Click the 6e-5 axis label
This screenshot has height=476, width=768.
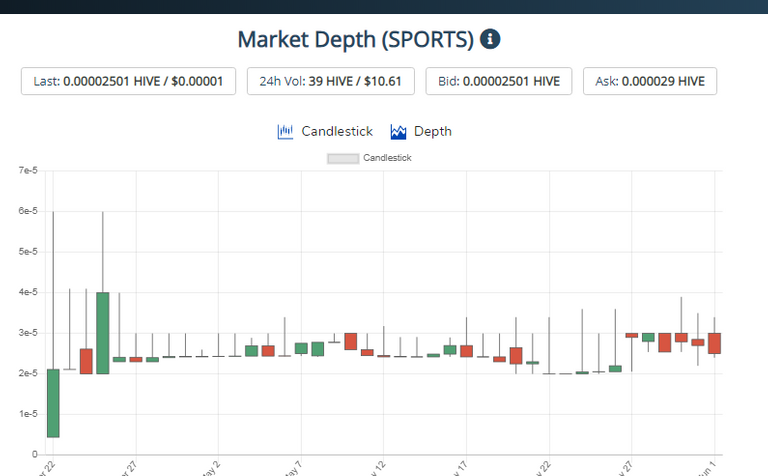(28, 211)
